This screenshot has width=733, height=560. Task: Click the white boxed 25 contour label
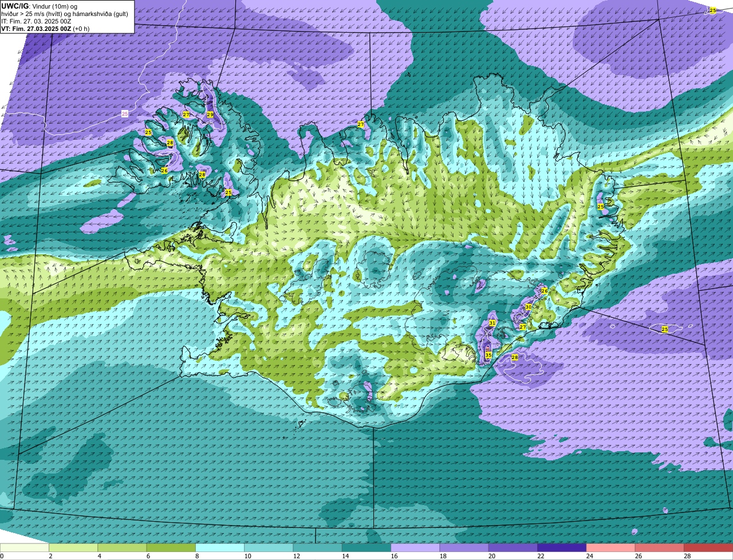point(125,115)
